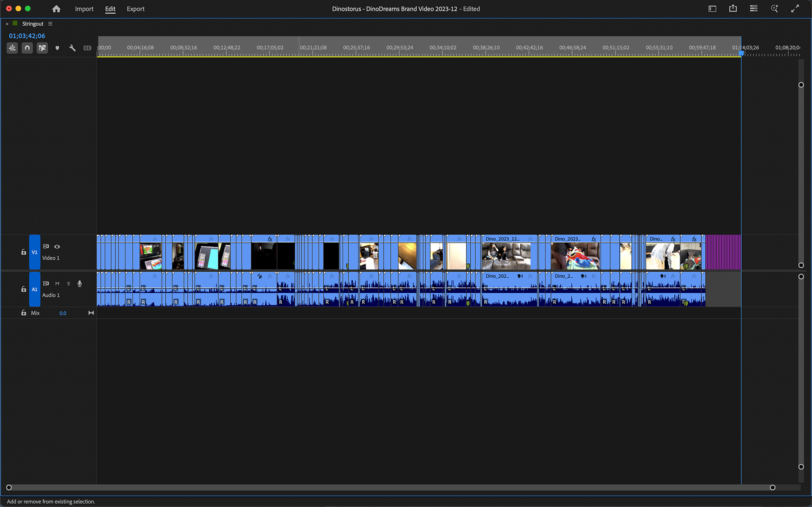Solo Audio 1 with the S toggle

click(68, 284)
